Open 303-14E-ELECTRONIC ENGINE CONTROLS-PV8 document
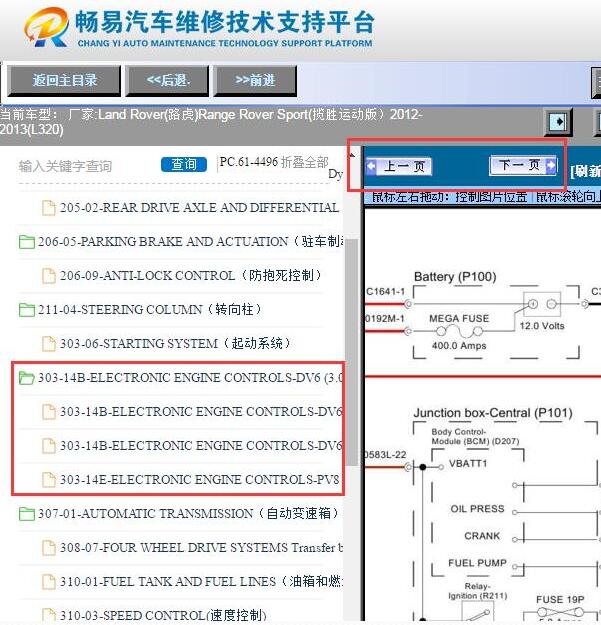Image resolution: width=601 pixels, height=625 pixels. [199, 480]
